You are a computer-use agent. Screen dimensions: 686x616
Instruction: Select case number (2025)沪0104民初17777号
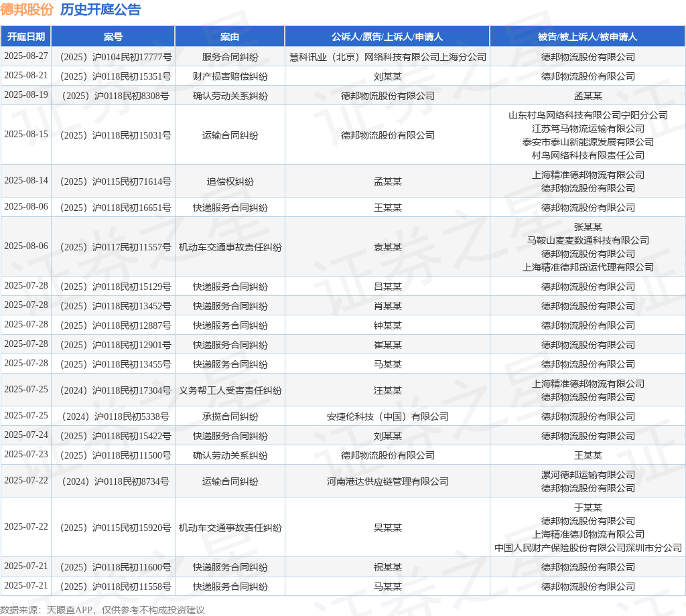tap(115, 58)
